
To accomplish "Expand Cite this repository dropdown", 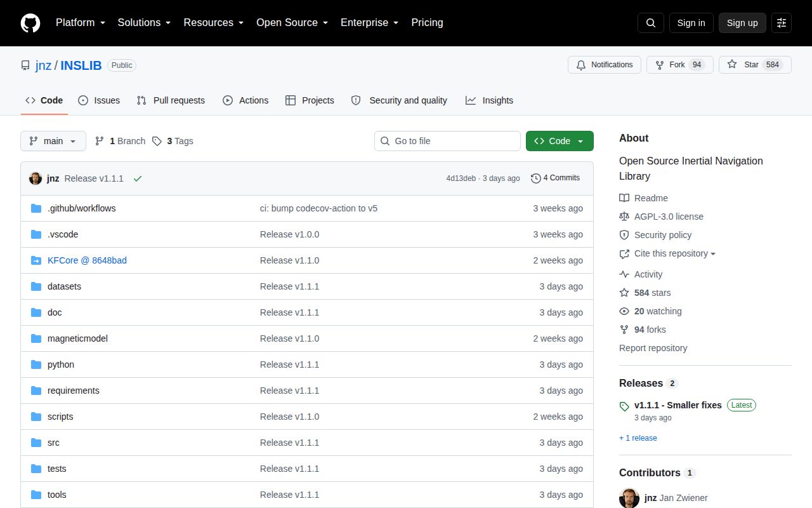I will tap(667, 253).
